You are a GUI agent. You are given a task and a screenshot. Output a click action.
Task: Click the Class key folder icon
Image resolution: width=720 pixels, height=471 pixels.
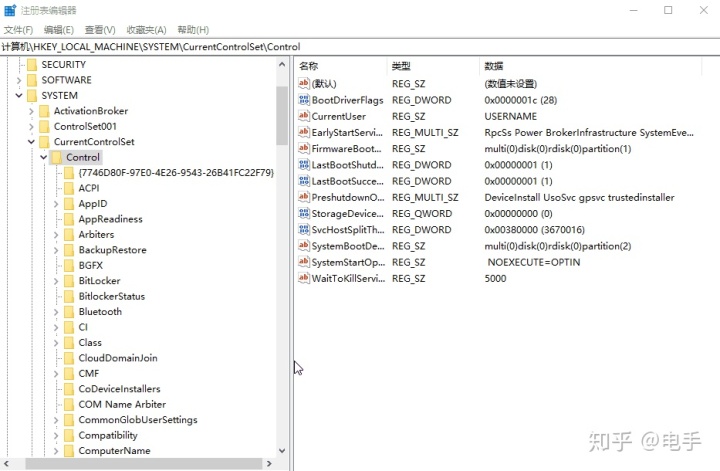[x=69, y=342]
